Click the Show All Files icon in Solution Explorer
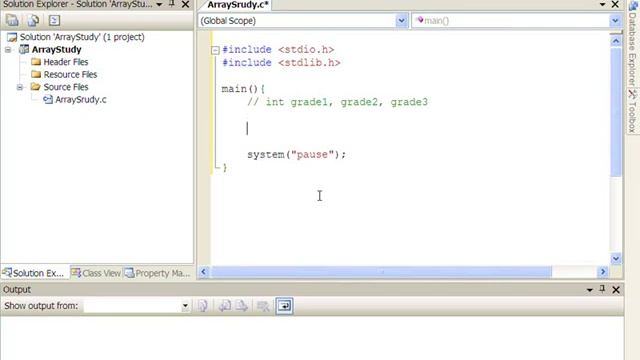The image size is (640, 360). (33, 20)
